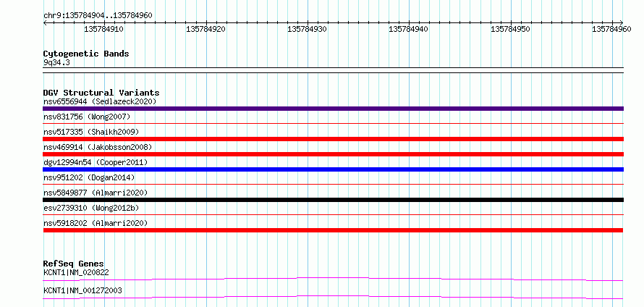Click the right arrowhead of the ruler

(621, 23)
